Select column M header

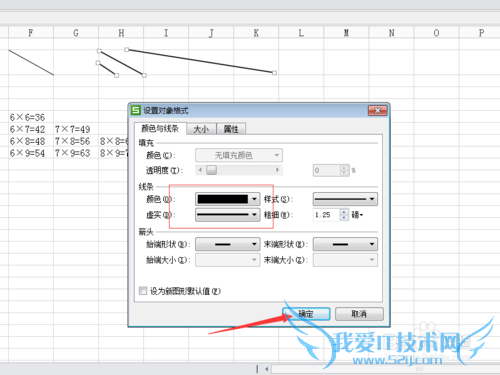[x=346, y=33]
